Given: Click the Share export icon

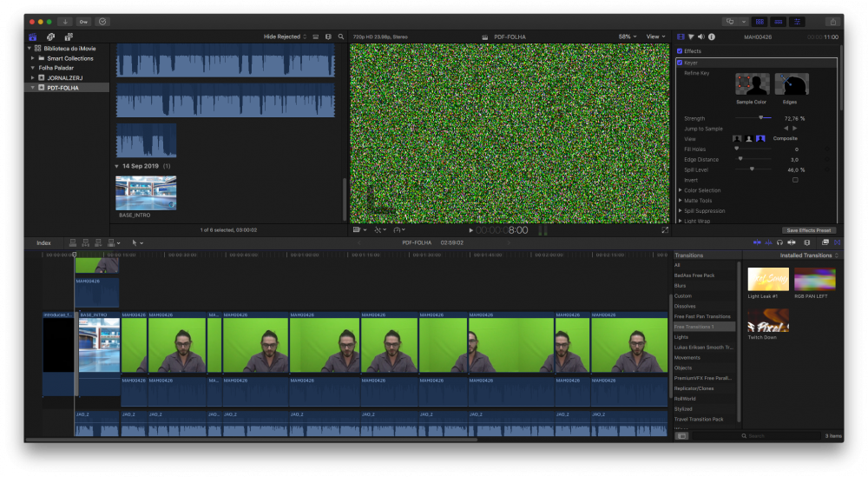Looking at the screenshot, I should coord(832,22).
